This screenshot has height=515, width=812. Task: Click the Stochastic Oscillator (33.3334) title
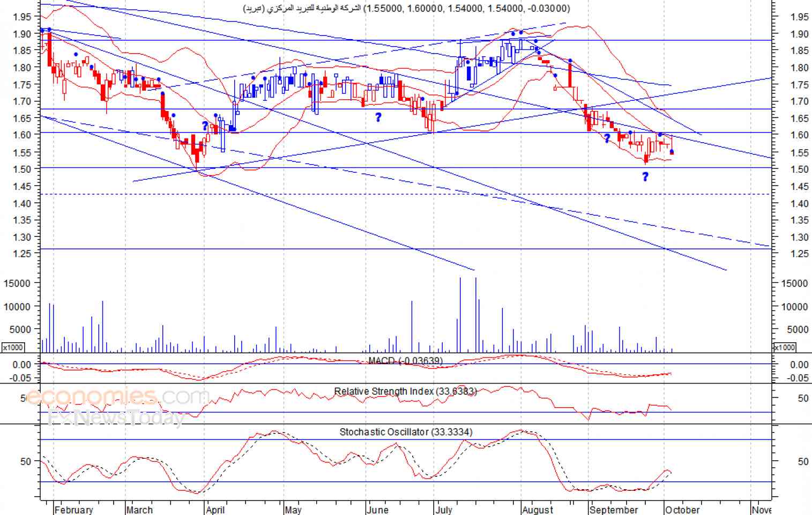[406, 432]
